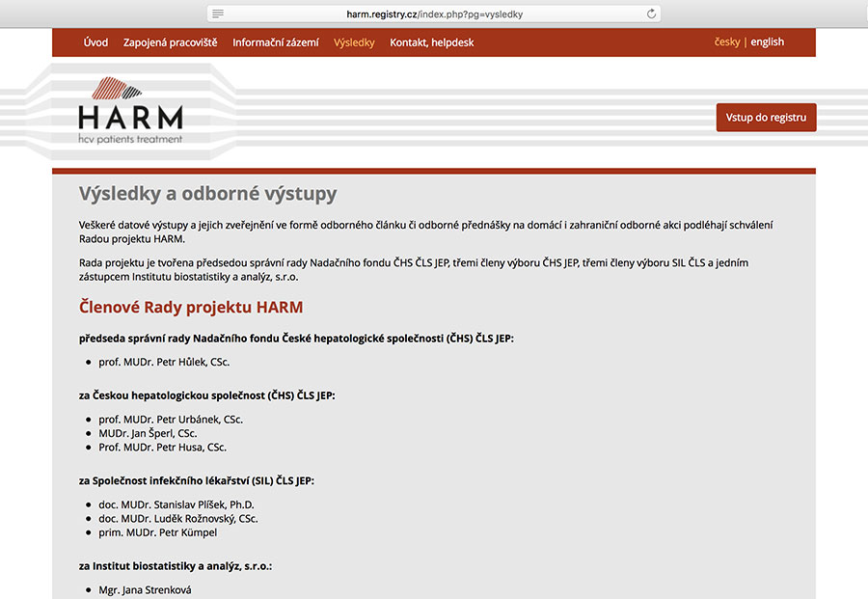Switch language to česky
The width and height of the screenshot is (868, 599).
coord(727,42)
